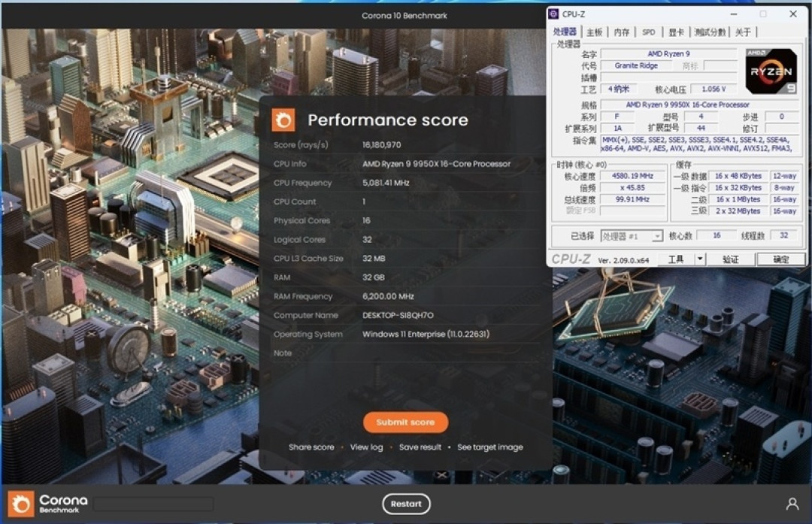Image resolution: width=812 pixels, height=524 pixels.
Task: Click the Corona logo in the Performance score panel
Action: pos(283,120)
